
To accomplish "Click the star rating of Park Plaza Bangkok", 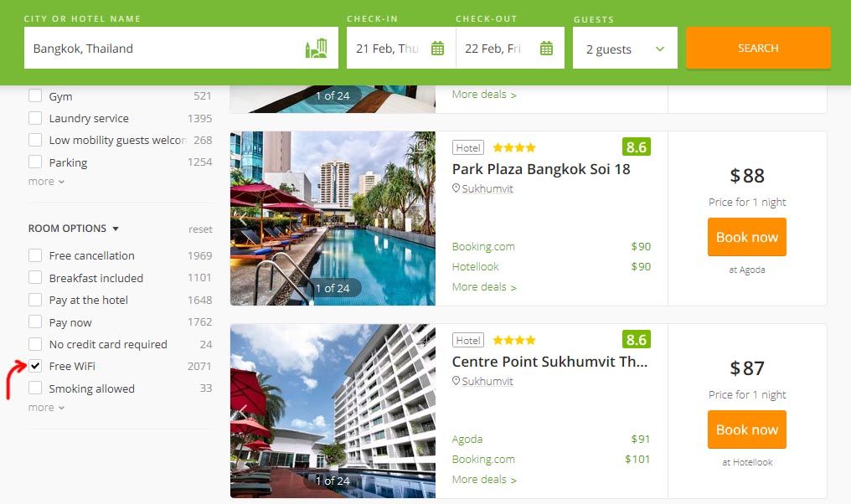I will click(514, 147).
